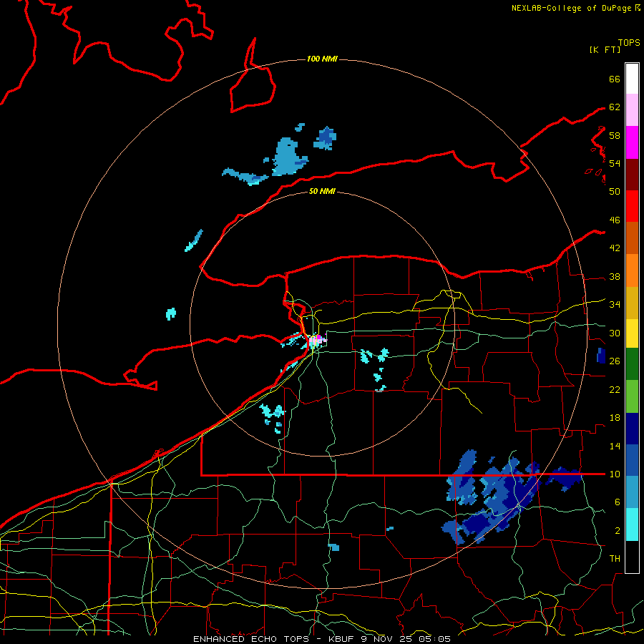
Task: Click the '50 NMI' range ring label
Action: click(322, 191)
